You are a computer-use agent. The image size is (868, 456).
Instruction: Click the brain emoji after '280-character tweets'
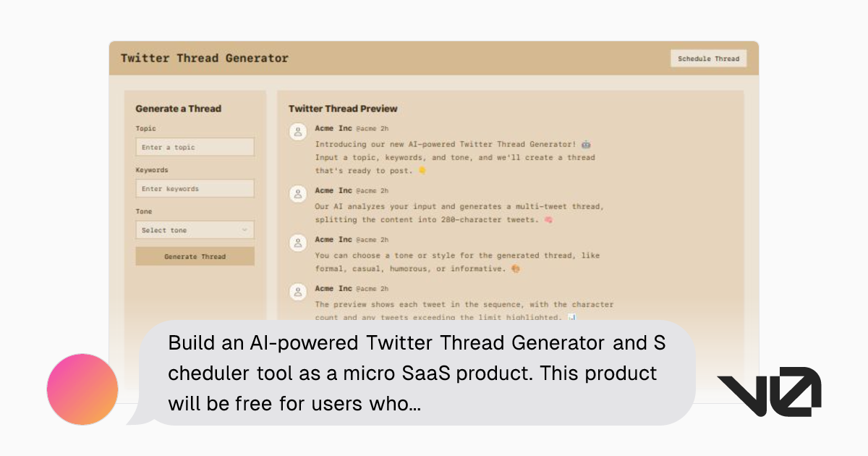coord(548,219)
